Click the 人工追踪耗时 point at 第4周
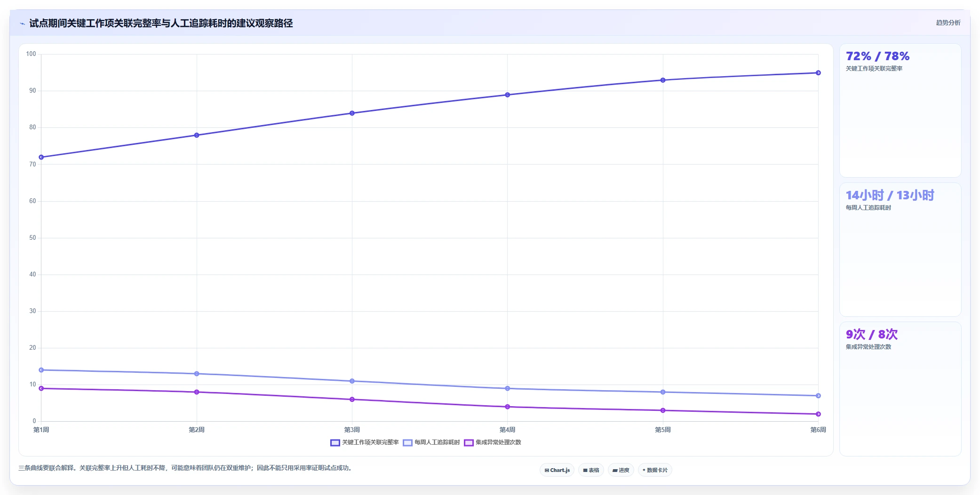This screenshot has height=495, width=980. [508, 388]
